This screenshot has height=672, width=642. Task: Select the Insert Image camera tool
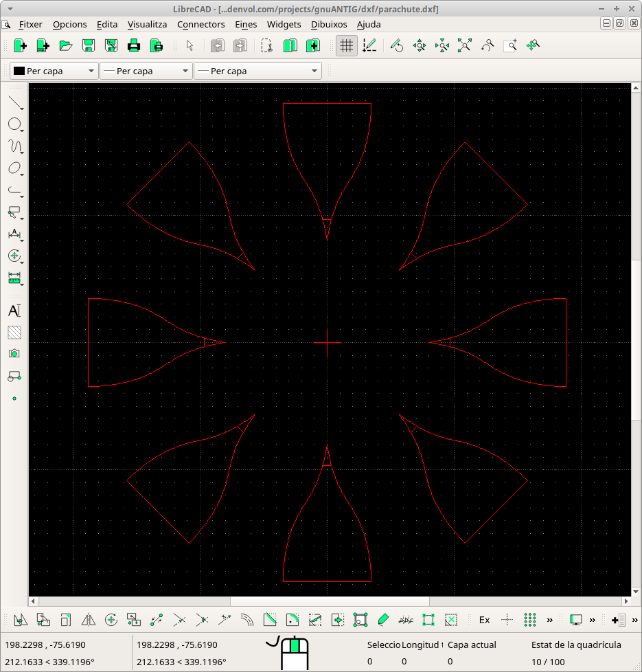pyautogui.click(x=14, y=354)
